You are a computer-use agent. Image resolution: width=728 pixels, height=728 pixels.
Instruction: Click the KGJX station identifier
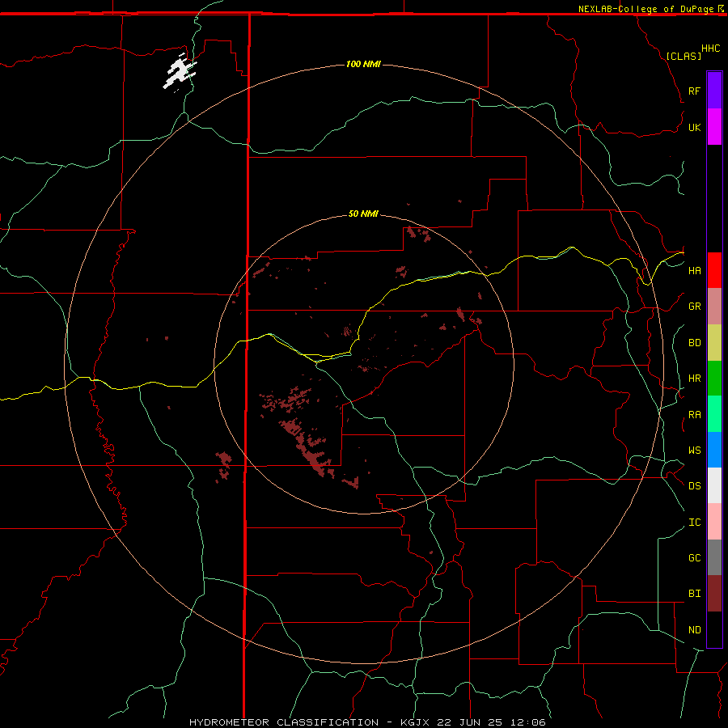pos(415,722)
